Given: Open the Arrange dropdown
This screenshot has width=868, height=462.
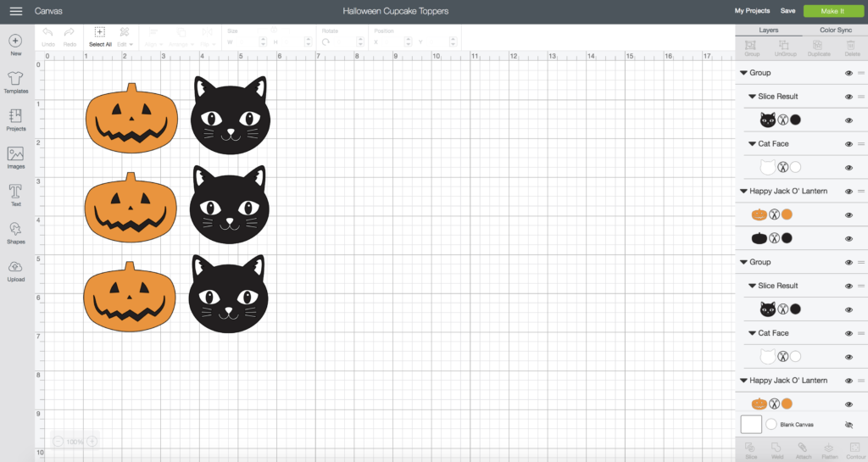Looking at the screenshot, I should [181, 36].
